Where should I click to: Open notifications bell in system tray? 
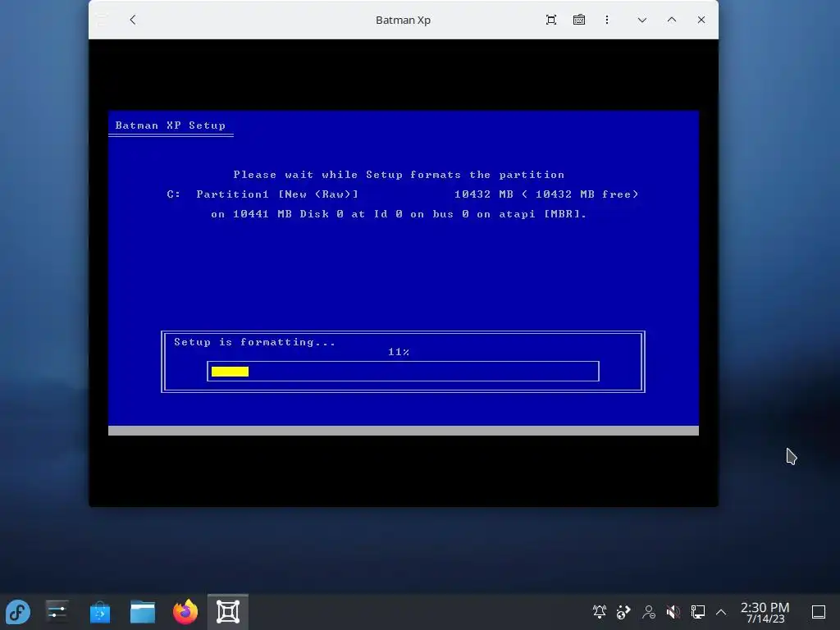(600, 611)
